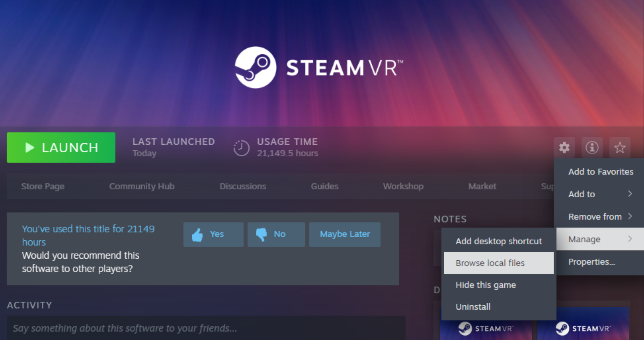The height and width of the screenshot is (340, 644).
Task: Expand the Manage submenu
Action: pyautogui.click(x=599, y=239)
